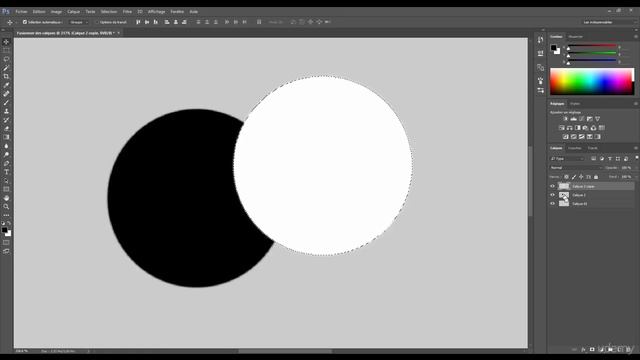Open the Fichier menu
The image size is (640, 360).
point(21,12)
